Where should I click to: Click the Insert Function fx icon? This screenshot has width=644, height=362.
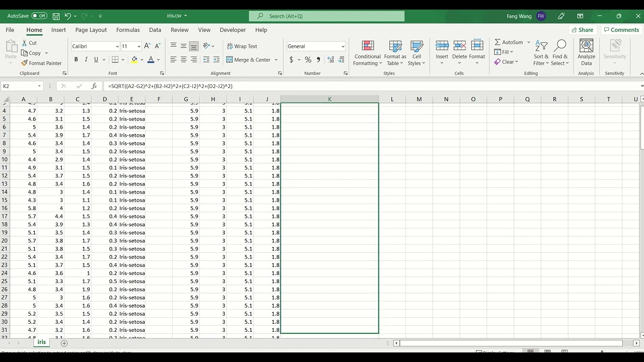(94, 86)
